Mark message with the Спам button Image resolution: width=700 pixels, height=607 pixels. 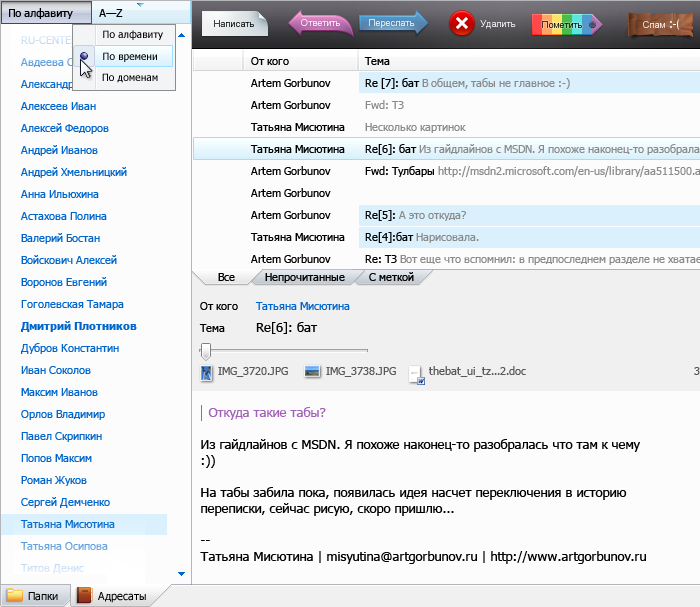(662, 24)
